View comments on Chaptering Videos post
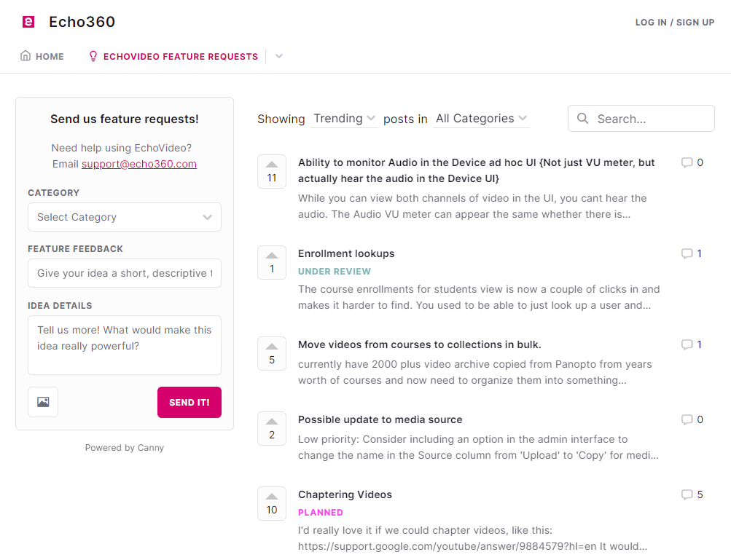 point(692,494)
